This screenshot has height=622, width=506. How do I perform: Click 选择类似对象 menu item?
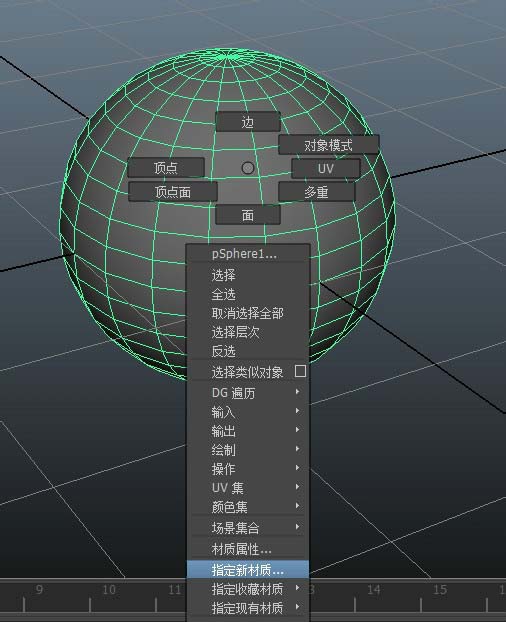[x=248, y=372]
